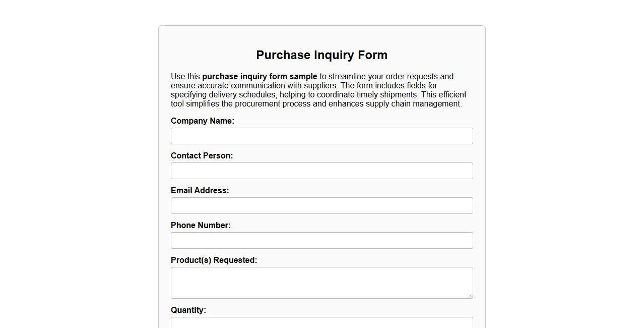
Task: Click the 'Quantity:' label
Action: click(x=188, y=310)
